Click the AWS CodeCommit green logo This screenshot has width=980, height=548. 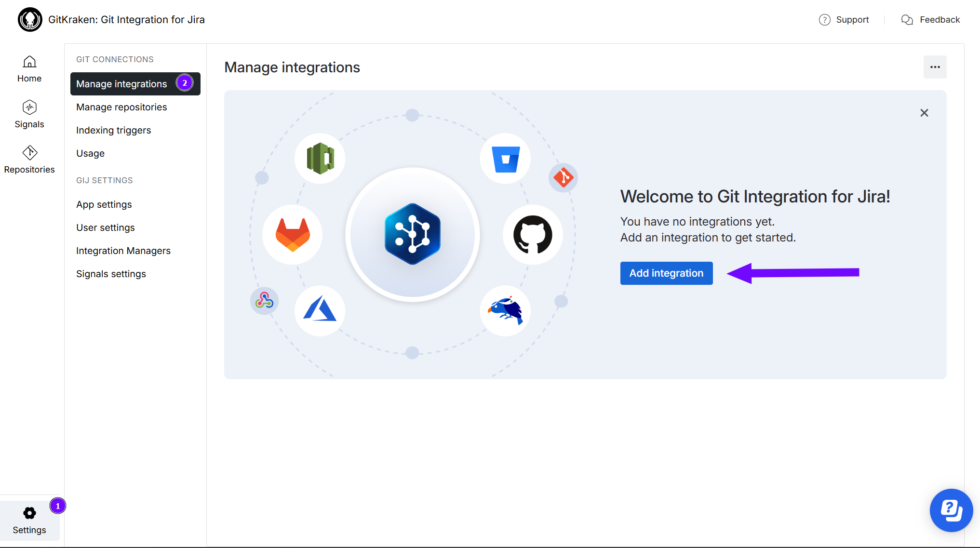coord(320,159)
